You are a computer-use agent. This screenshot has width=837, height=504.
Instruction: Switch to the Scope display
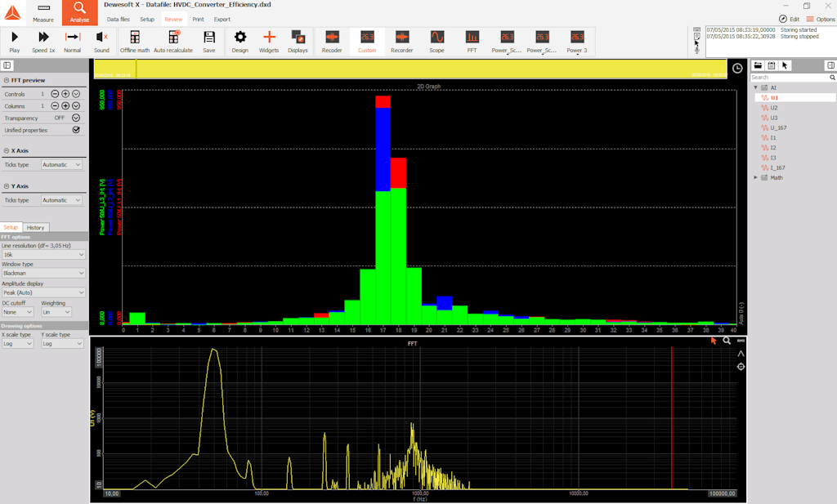tap(437, 42)
